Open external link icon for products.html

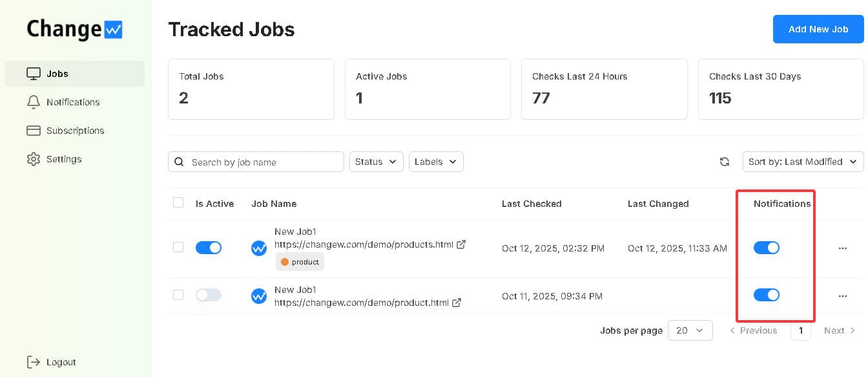pos(461,244)
